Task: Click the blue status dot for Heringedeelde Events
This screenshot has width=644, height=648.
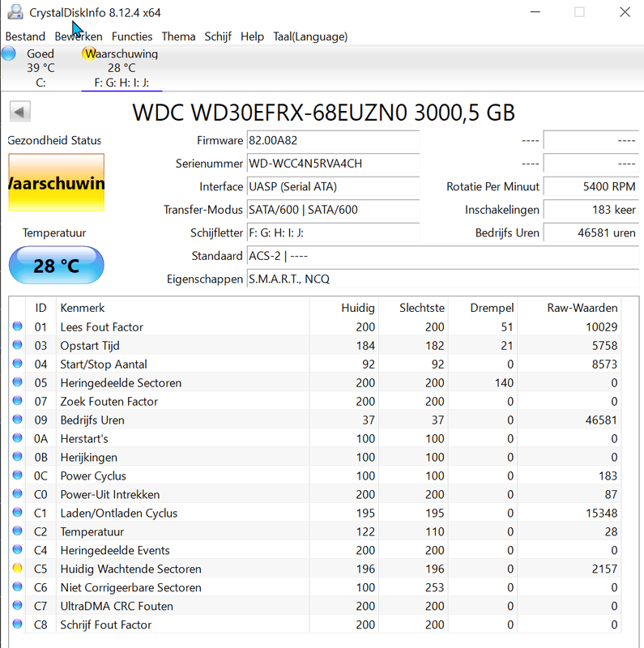Action: pyautogui.click(x=17, y=550)
